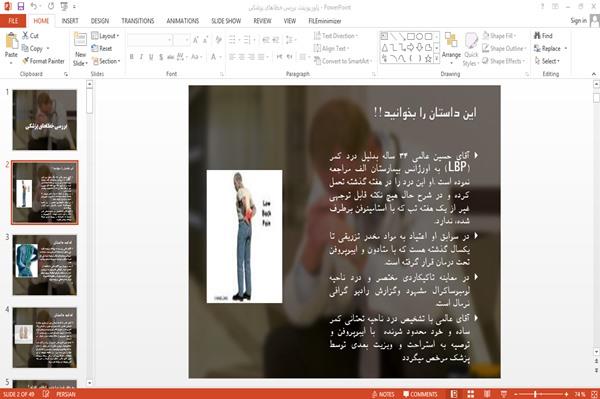The height and width of the screenshot is (399, 600).
Task: Open the Shape Effects dropdown
Action: coord(504,61)
